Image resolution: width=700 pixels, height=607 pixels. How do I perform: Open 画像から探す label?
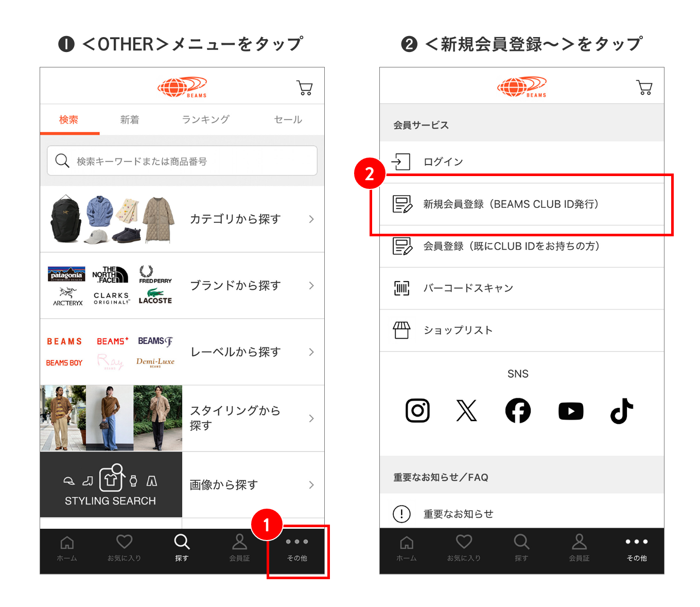click(x=224, y=485)
